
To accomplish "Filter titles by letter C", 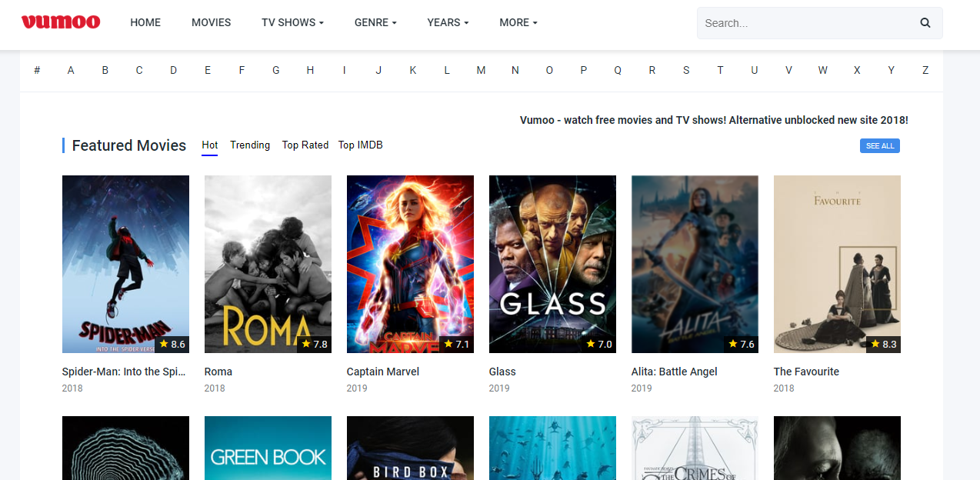I will (139, 70).
